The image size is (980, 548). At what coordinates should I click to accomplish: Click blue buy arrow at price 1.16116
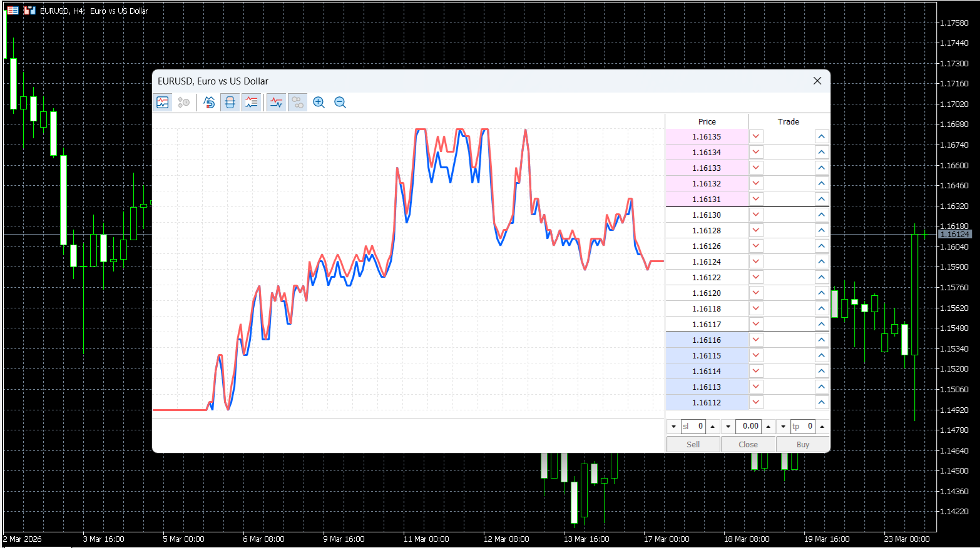[822, 340]
